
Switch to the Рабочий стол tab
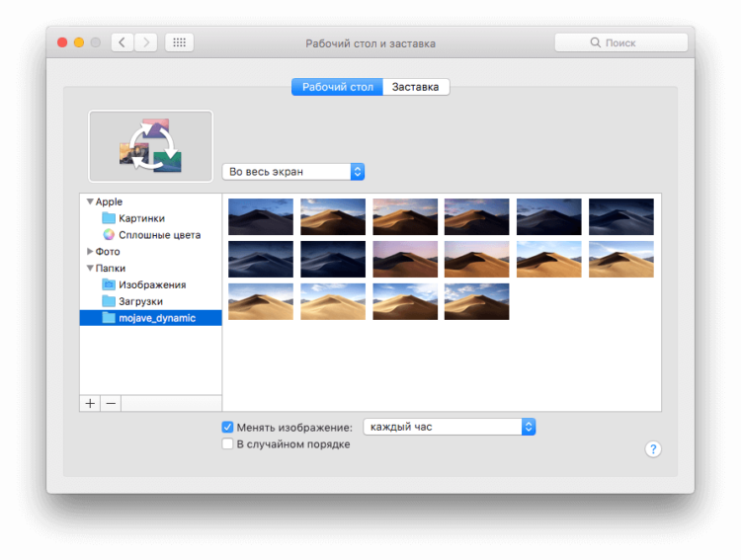click(338, 87)
